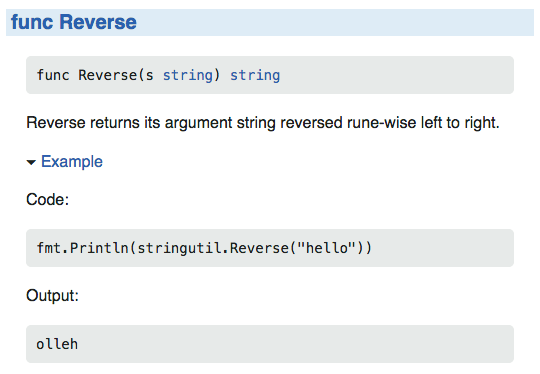540x374 pixels.
Task: Click the olleh output text
Action: coord(57,344)
